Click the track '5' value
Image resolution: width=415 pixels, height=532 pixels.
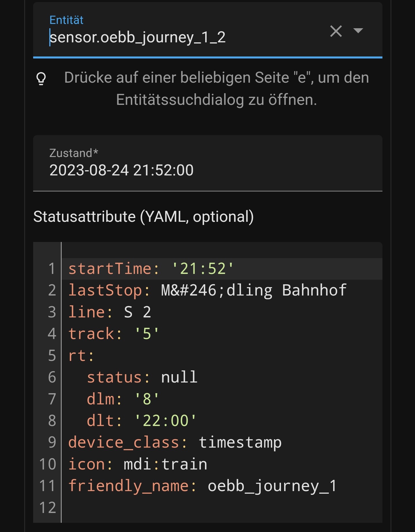click(147, 334)
